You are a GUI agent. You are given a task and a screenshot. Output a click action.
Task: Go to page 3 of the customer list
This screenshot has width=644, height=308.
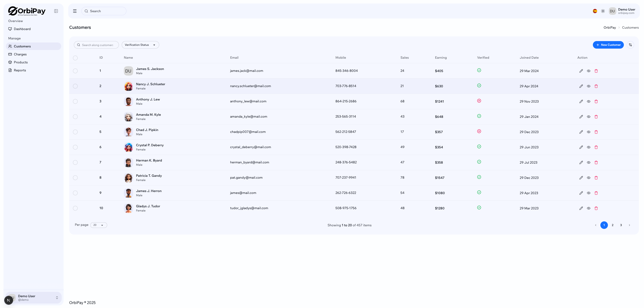coord(621,225)
